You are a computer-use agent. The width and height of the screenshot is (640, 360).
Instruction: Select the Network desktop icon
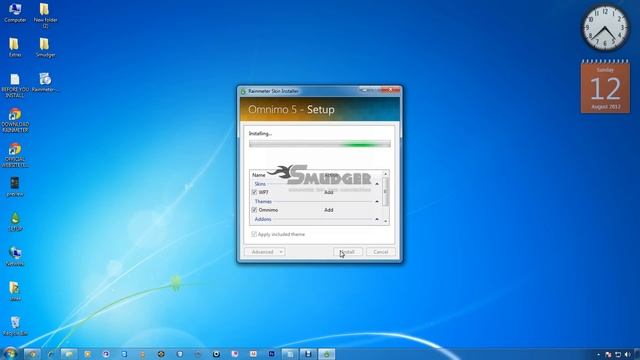click(15, 256)
